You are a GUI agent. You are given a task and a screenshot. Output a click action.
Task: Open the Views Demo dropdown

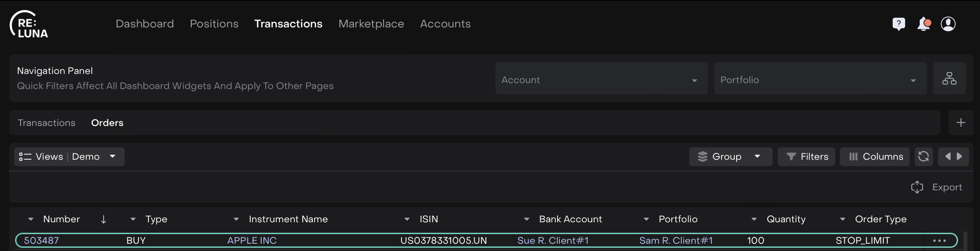69,157
